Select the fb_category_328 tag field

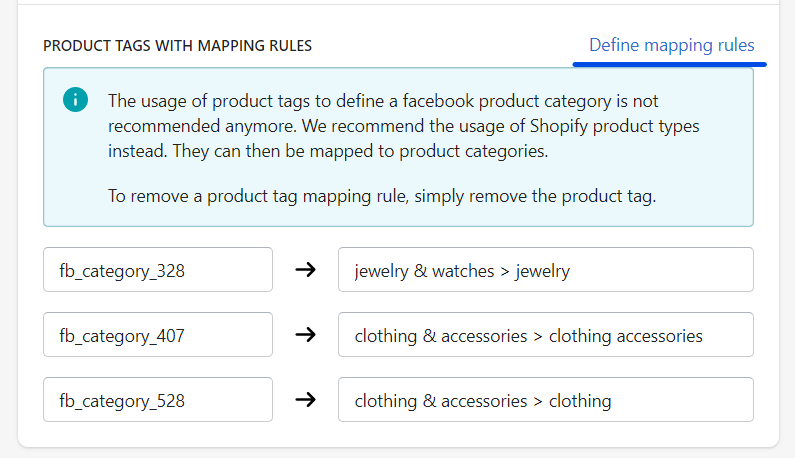[158, 269]
